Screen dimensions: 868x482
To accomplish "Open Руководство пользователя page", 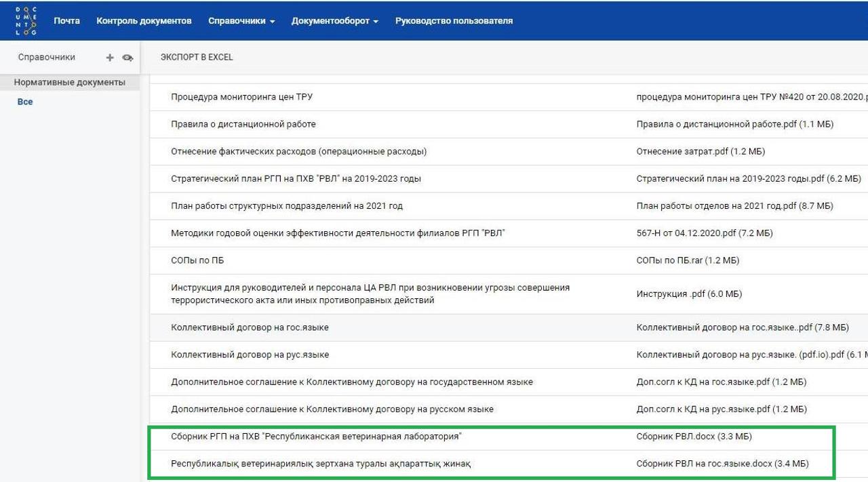I will coord(454,21).
